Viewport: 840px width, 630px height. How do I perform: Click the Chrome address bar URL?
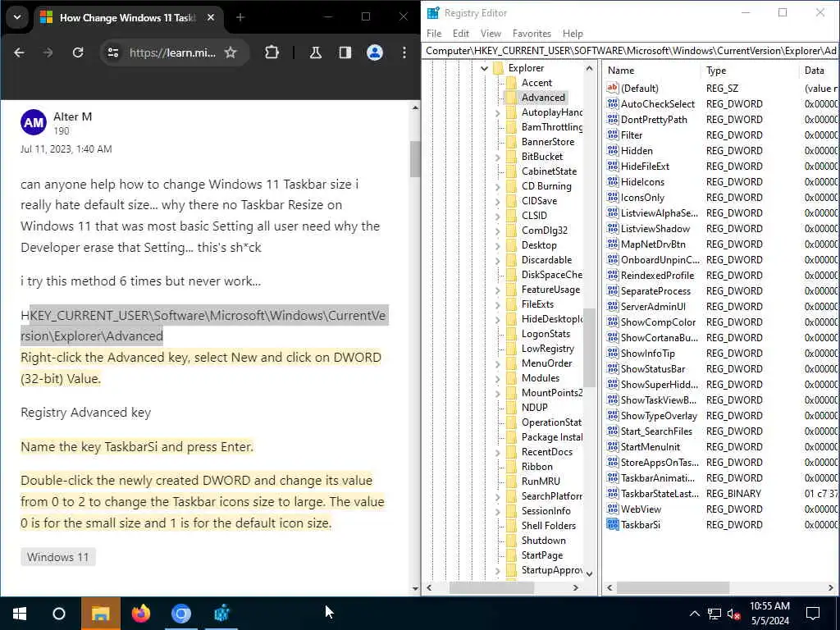tap(172, 52)
